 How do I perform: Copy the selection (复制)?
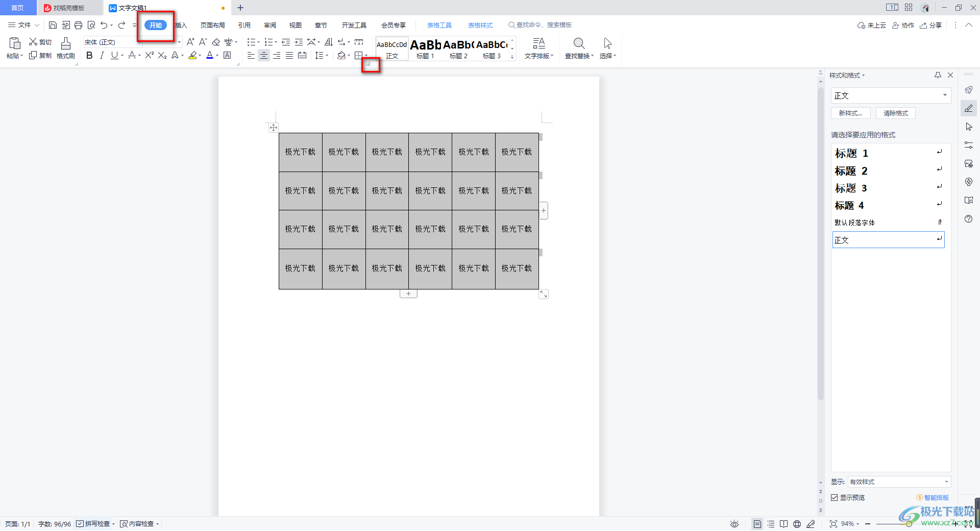pyautogui.click(x=40, y=55)
